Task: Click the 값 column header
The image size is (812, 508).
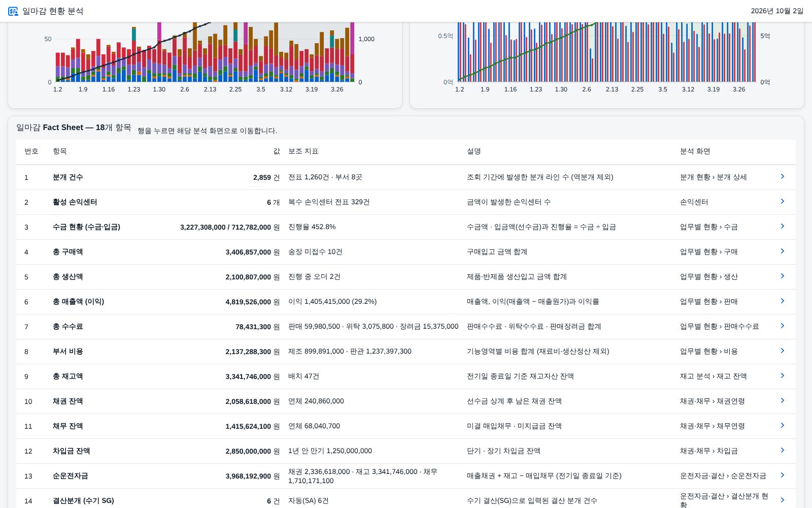Action: point(277,151)
